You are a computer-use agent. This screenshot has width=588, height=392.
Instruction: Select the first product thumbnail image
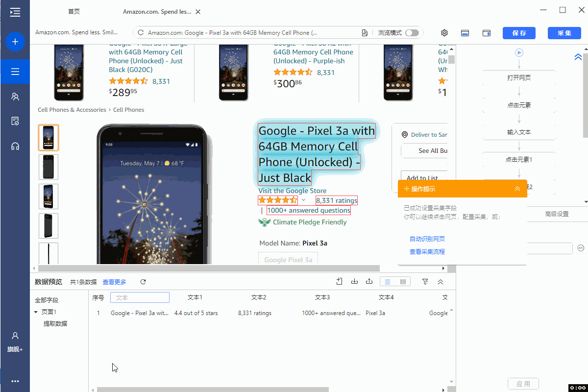(49, 138)
